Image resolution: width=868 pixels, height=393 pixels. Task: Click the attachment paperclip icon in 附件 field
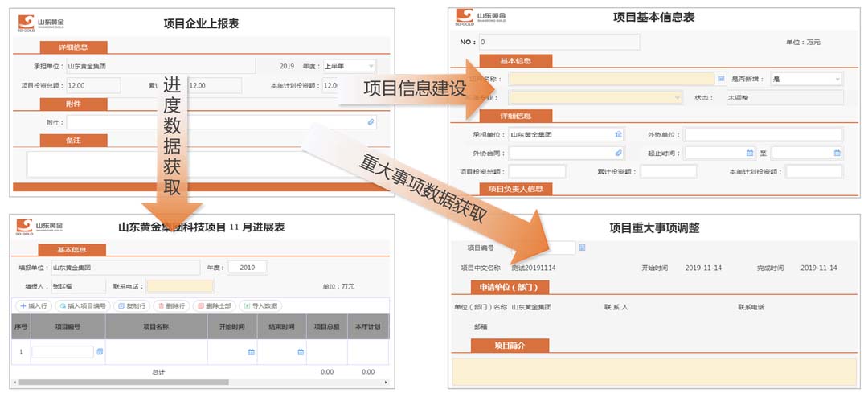[x=371, y=122]
